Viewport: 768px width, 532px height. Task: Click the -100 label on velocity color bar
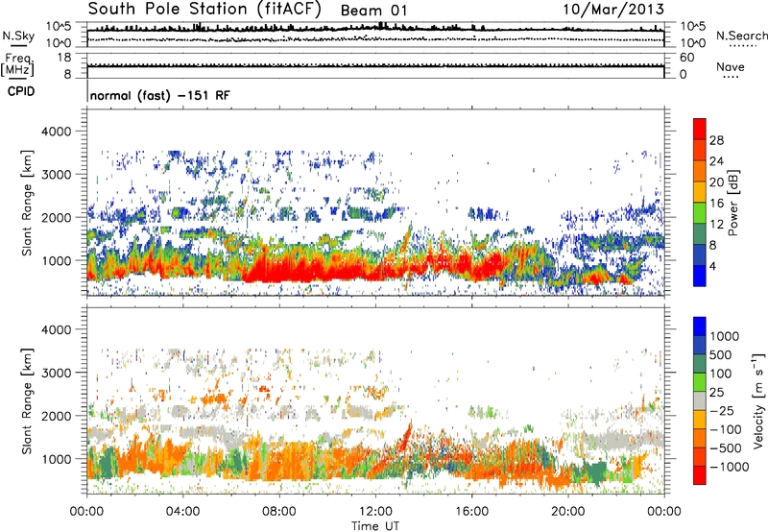[x=726, y=429]
